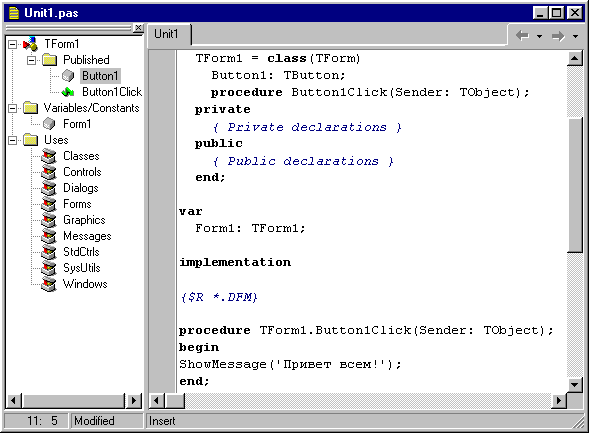Click the Graphics unit entry
Viewport: 589px width, 433px height.
click(x=84, y=220)
